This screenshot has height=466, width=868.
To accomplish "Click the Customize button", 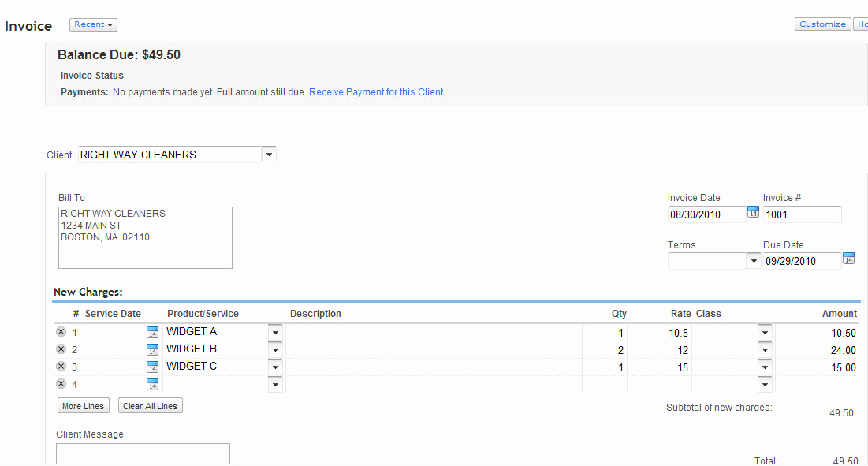I will pos(822,24).
